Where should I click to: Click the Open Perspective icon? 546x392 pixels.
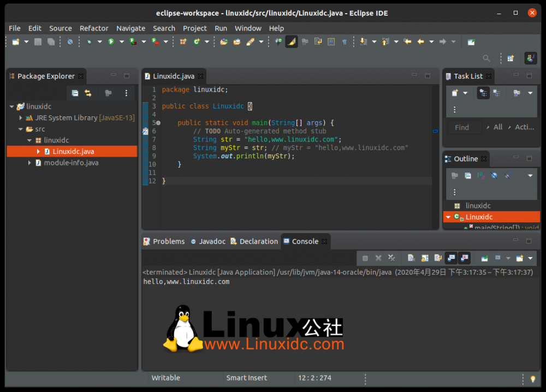coord(511,58)
